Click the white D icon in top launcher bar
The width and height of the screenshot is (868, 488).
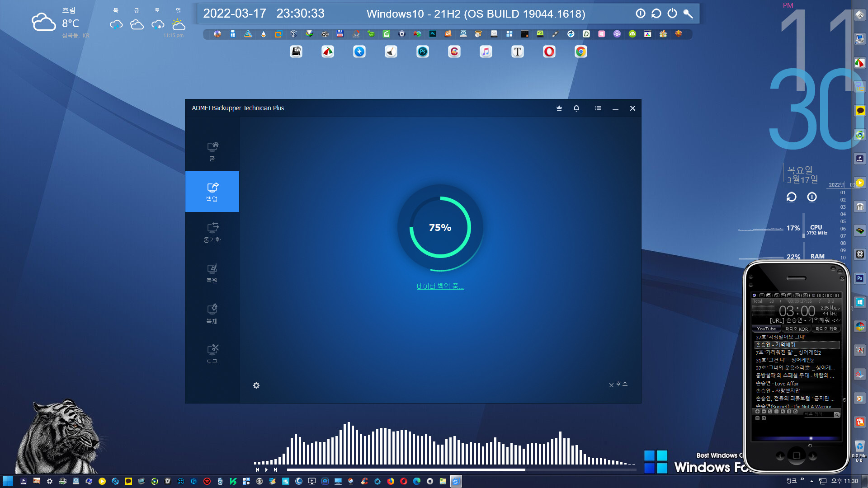tap(586, 34)
